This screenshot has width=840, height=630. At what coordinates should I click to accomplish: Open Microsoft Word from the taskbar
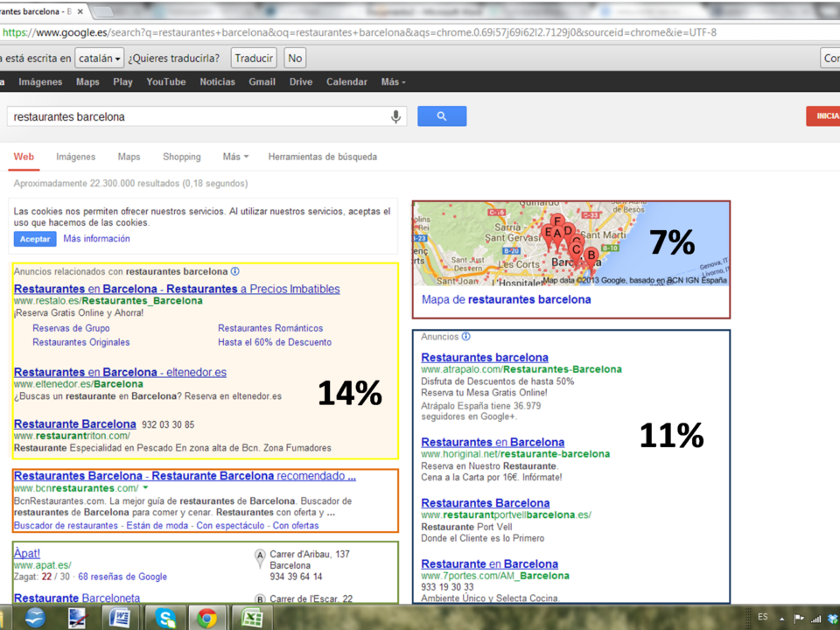(119, 618)
